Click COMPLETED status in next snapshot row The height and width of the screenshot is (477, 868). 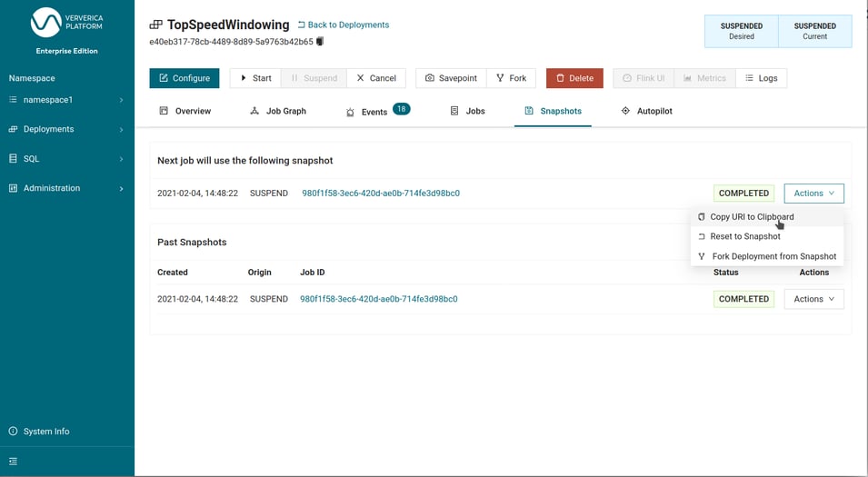743,194
